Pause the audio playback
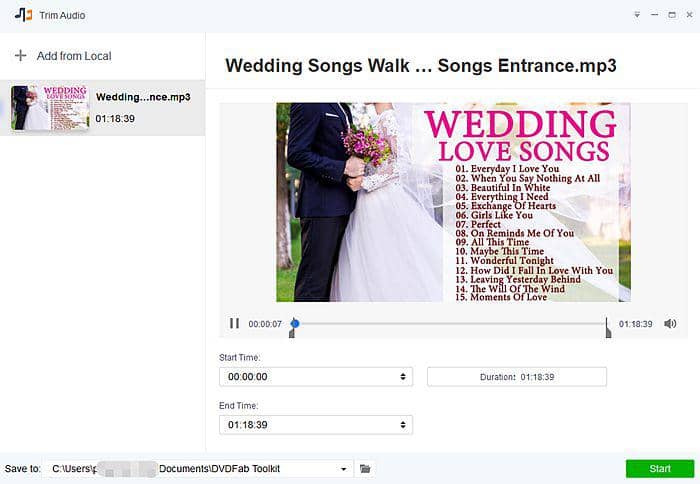This screenshot has height=484, width=700. pos(234,324)
